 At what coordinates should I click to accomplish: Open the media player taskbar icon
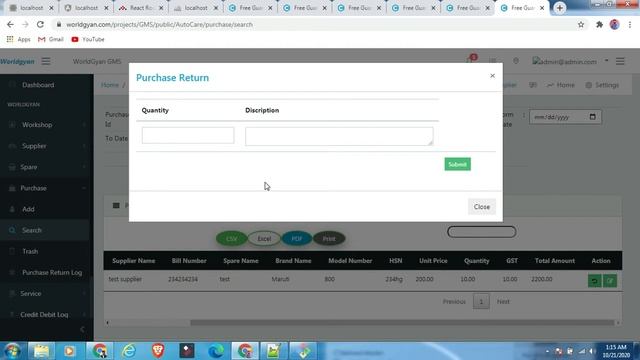[69, 351]
